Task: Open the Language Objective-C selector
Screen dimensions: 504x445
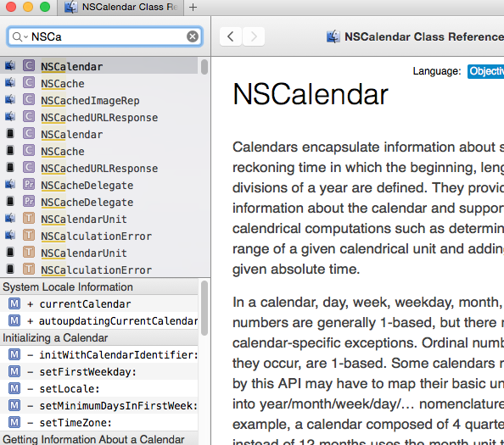Action: pos(485,71)
